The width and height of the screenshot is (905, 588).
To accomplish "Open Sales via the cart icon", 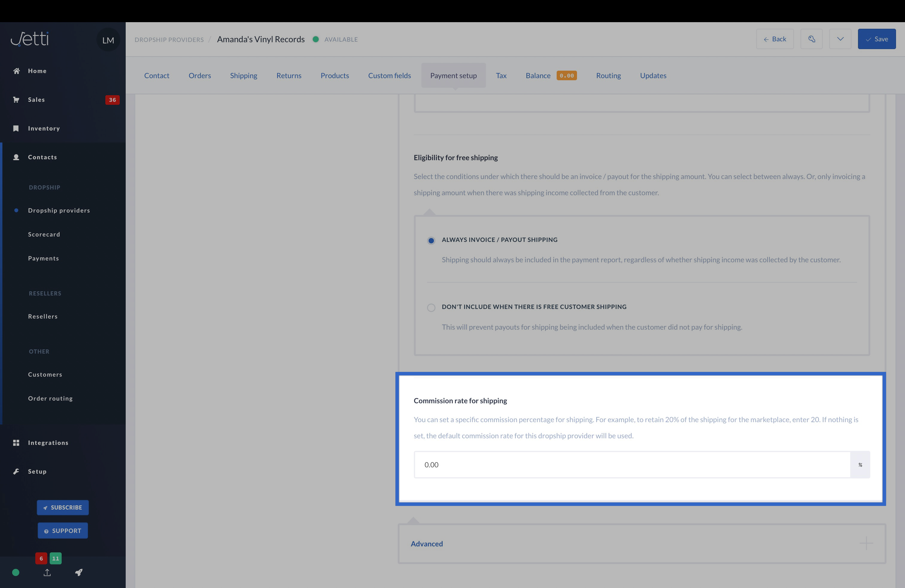I will coord(16,100).
